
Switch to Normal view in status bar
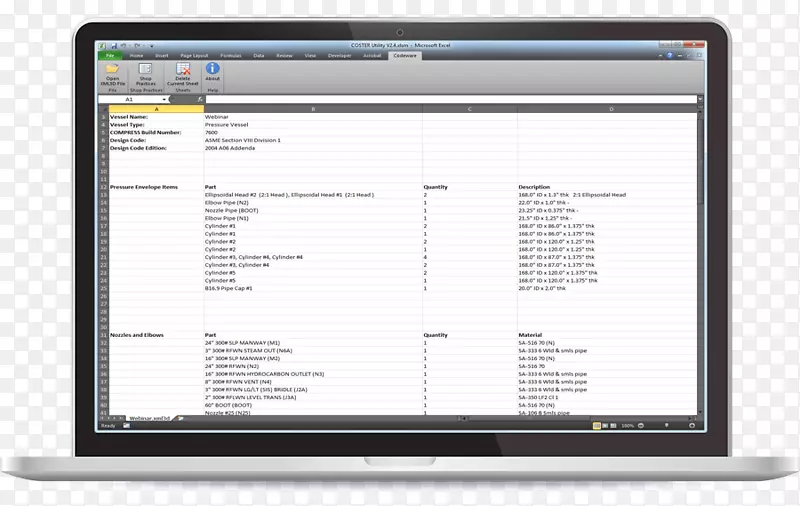596,426
